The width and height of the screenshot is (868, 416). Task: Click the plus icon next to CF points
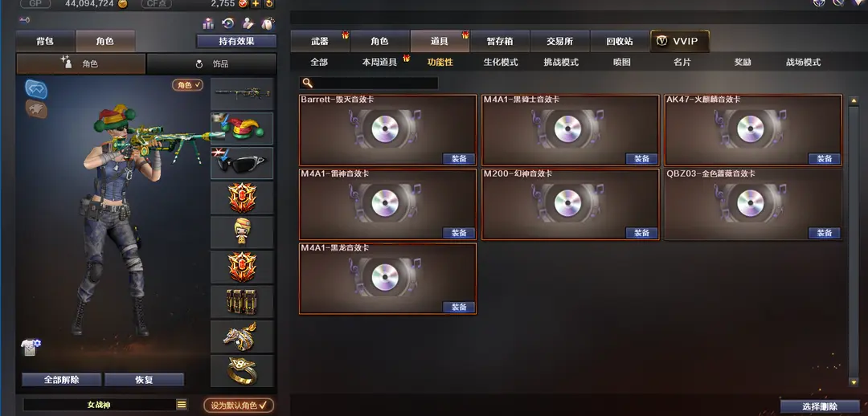pyautogui.click(x=256, y=4)
